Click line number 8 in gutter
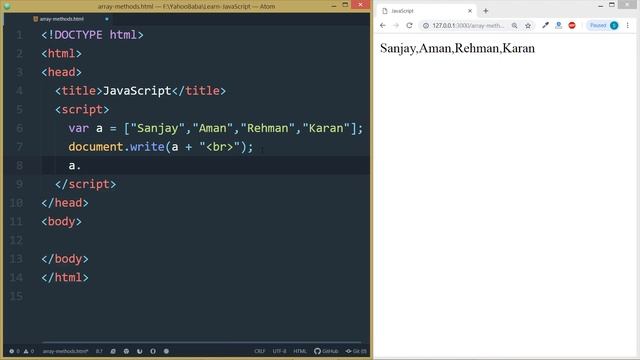Image resolution: width=640 pixels, height=360 pixels. pyautogui.click(x=19, y=165)
